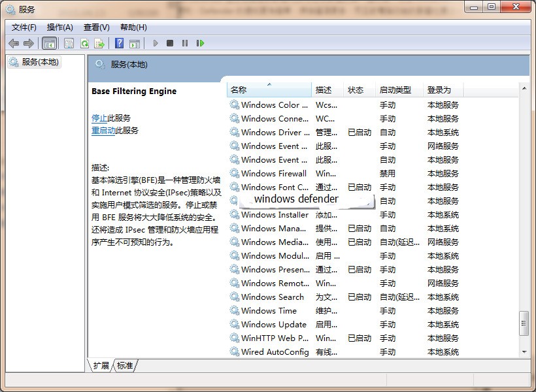Select the Windows Media... service row name

[x=275, y=242]
